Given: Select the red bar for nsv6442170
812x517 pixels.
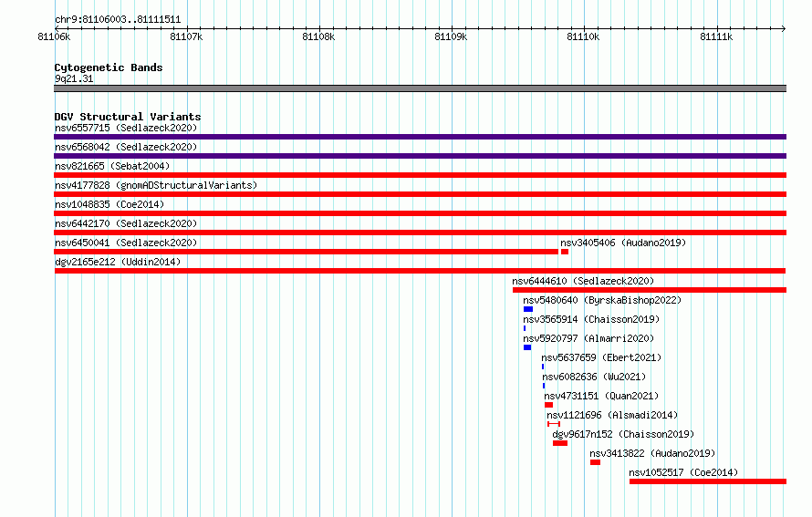Looking at the screenshot, I should [x=420, y=233].
